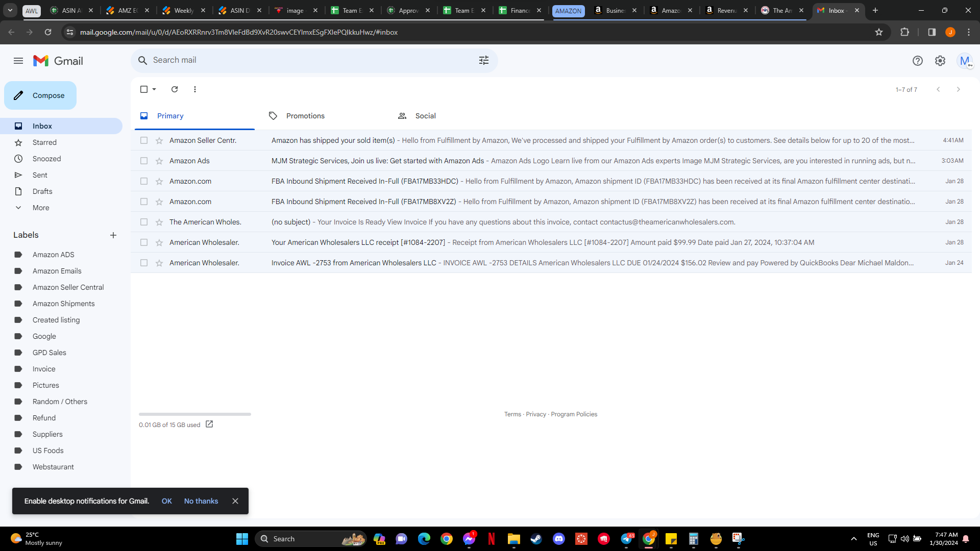Toggle the browser side panel icon
This screenshot has height=551, width=980.
[x=932, y=32]
